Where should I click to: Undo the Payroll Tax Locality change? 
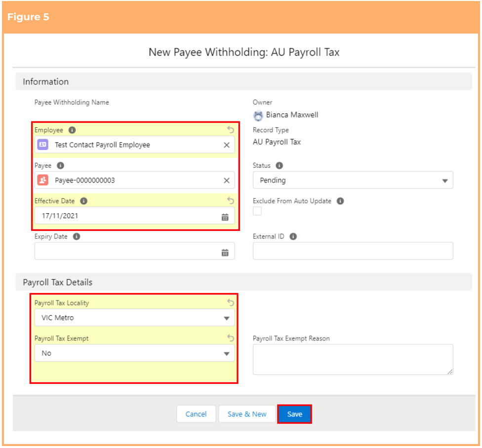click(x=231, y=303)
